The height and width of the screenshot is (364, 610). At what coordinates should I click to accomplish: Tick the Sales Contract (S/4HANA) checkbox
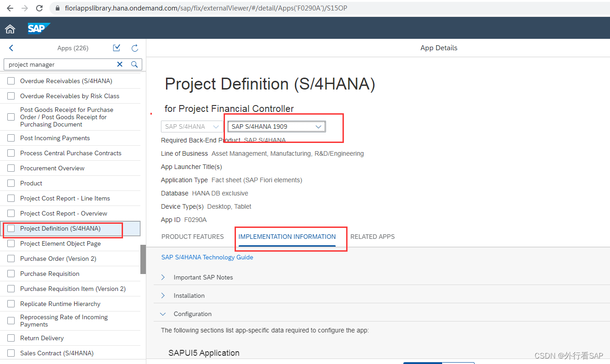11,353
